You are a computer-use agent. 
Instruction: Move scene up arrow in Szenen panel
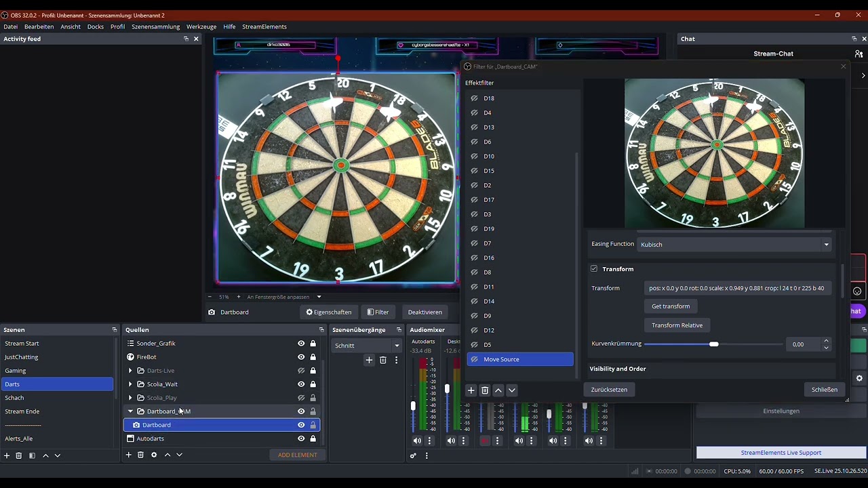pos(45,455)
